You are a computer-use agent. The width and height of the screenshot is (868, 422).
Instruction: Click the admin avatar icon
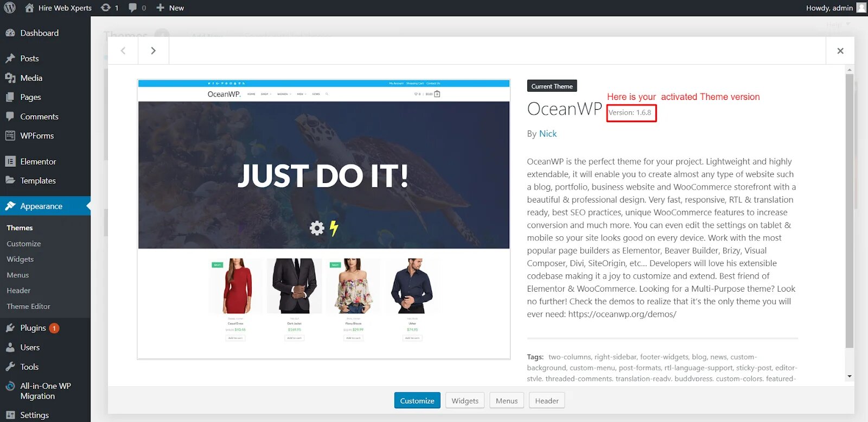click(861, 8)
